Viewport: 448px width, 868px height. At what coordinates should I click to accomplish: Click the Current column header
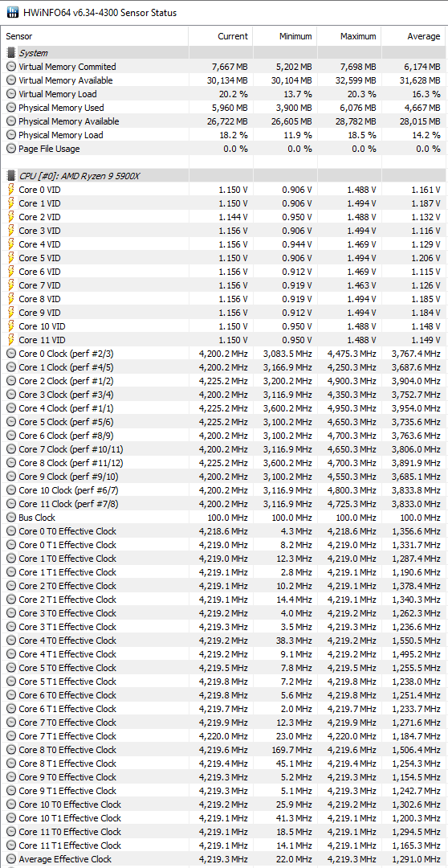click(x=221, y=36)
